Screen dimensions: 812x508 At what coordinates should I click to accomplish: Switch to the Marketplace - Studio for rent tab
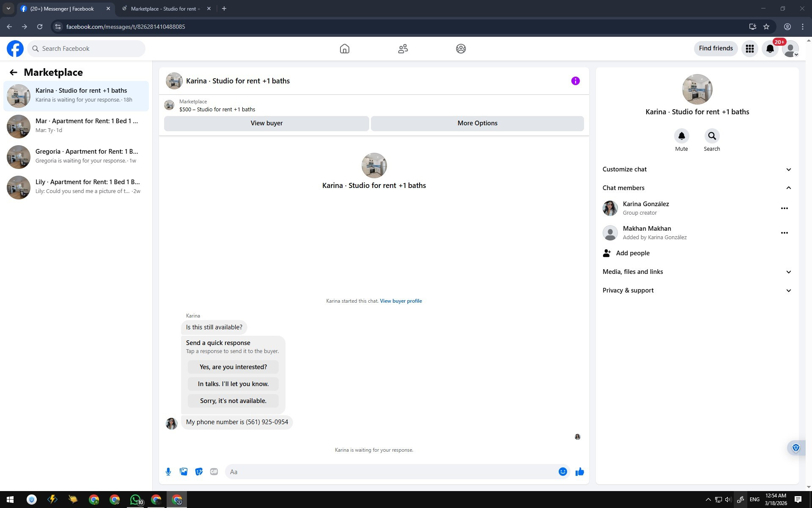click(165, 8)
